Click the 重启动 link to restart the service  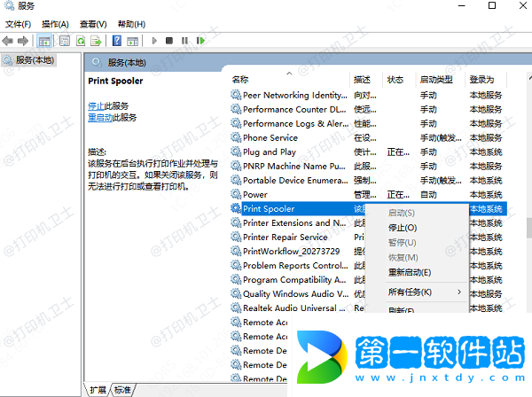coord(100,118)
